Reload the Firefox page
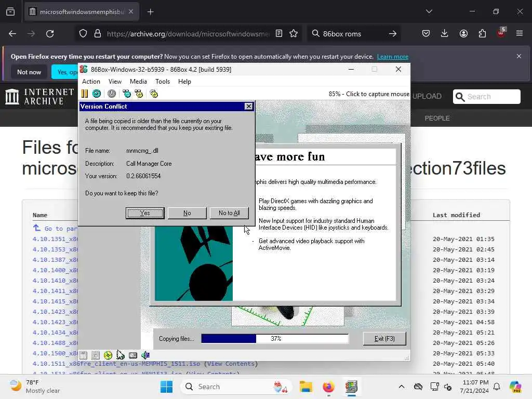 (x=50, y=34)
